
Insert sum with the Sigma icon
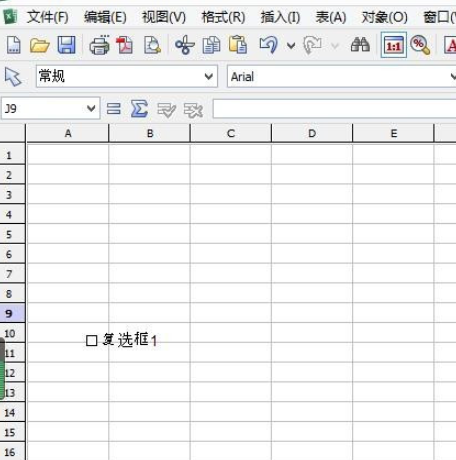pos(139,109)
